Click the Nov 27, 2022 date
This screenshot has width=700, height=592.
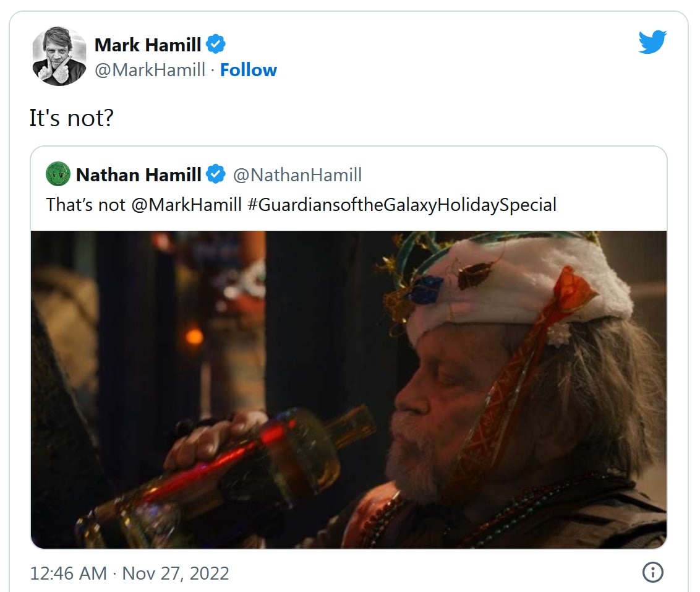[176, 573]
